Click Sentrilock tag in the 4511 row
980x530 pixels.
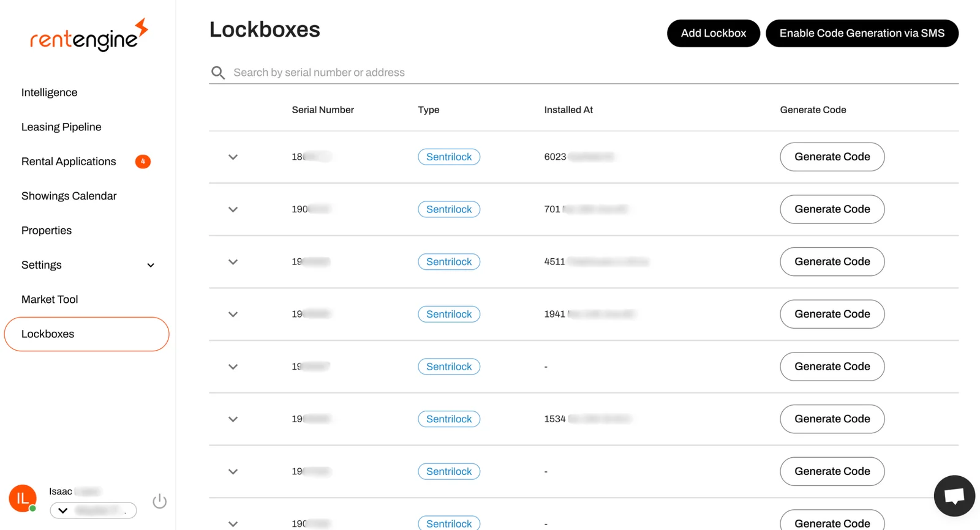[449, 262]
